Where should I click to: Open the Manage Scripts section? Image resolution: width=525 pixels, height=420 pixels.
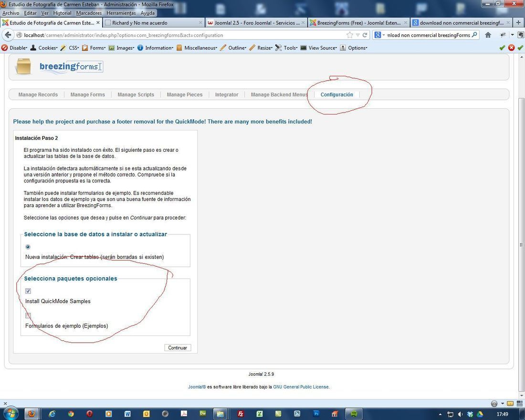point(136,95)
